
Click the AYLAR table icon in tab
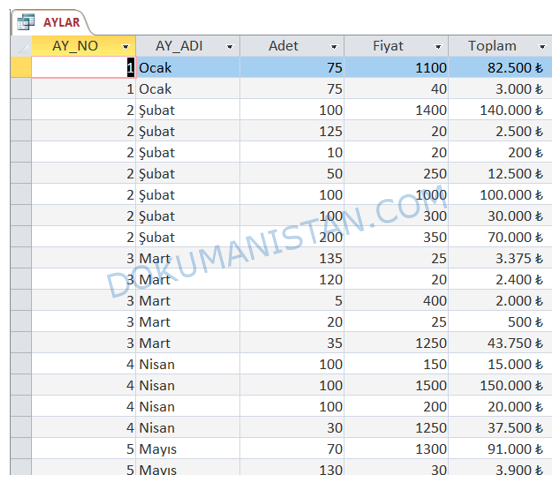26,22
